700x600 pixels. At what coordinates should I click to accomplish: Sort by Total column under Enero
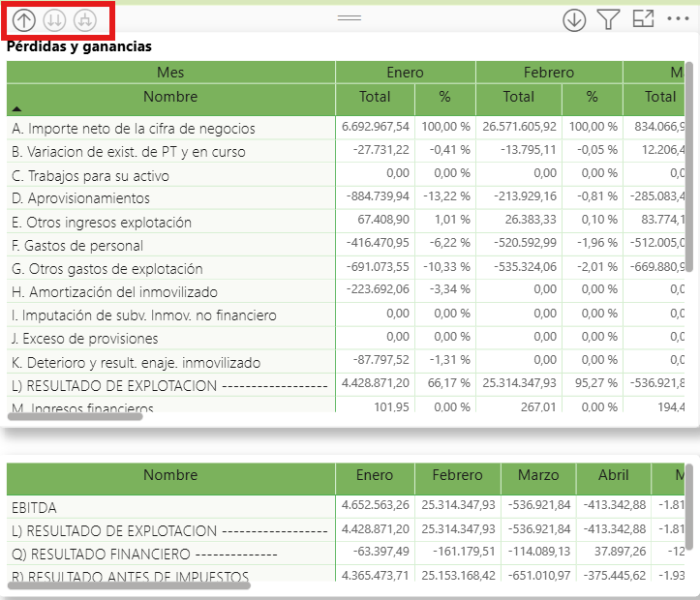(x=375, y=97)
